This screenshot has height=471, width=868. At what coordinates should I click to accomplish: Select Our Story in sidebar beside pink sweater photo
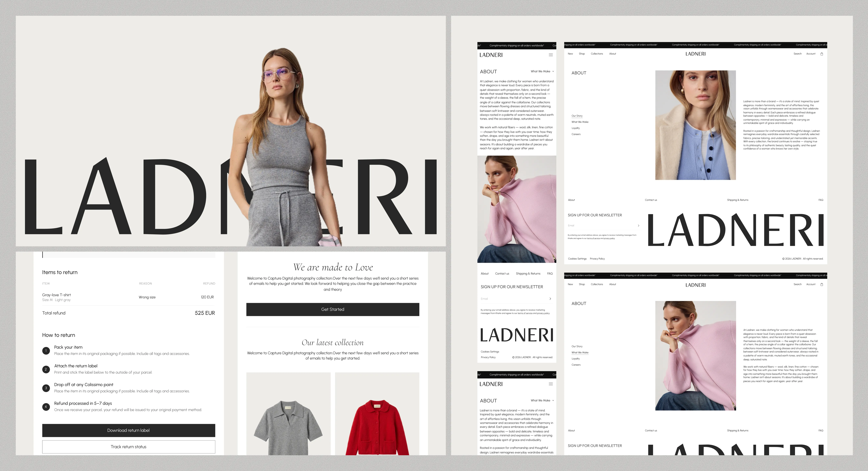(577, 346)
